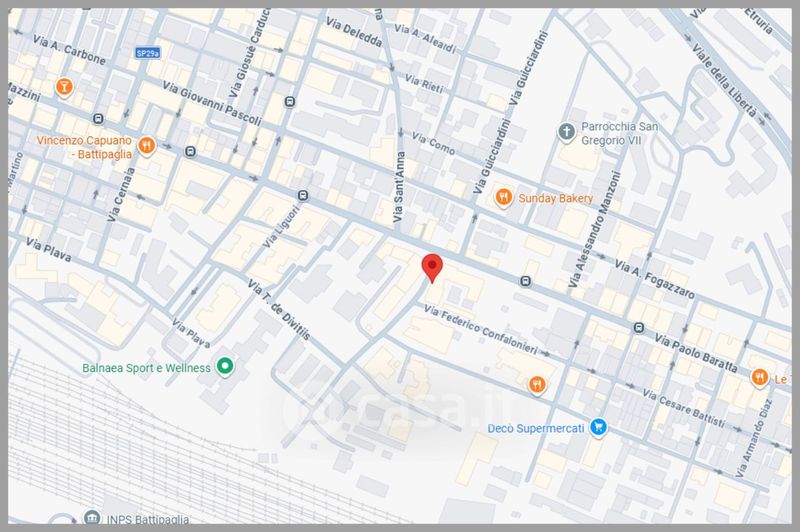The height and width of the screenshot is (532, 800).
Task: Open the restaurant icon below Via Federico Confalonieri
Action: pos(538,383)
